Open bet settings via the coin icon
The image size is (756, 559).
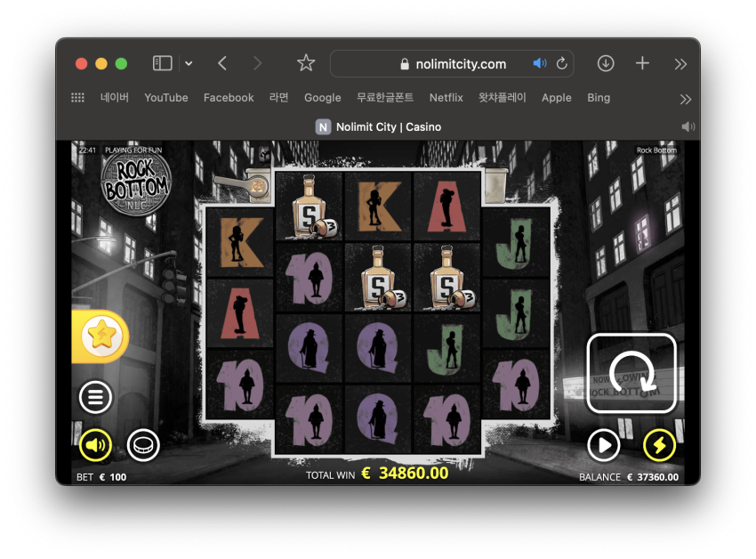[143, 444]
